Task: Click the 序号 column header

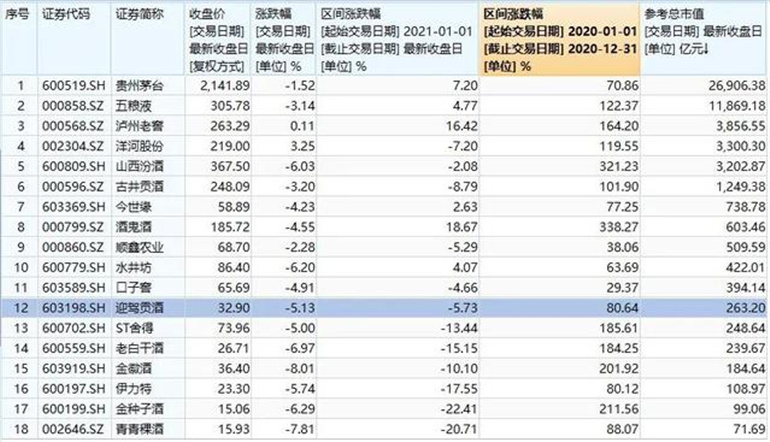Action: click(17, 14)
